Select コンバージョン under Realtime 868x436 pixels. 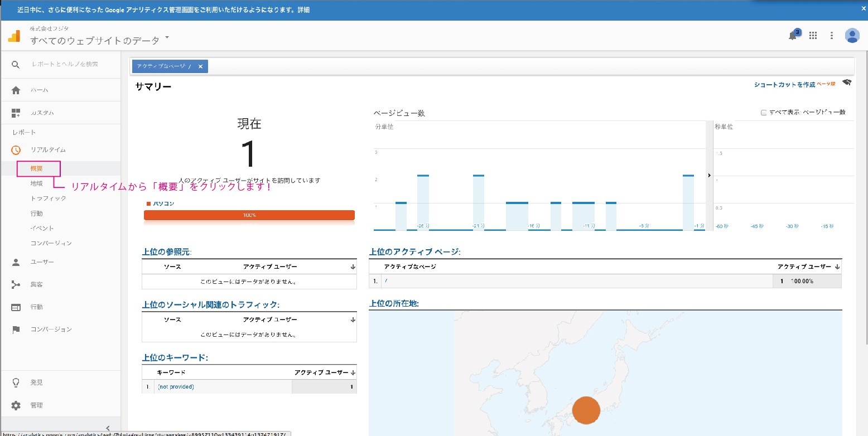(51, 244)
